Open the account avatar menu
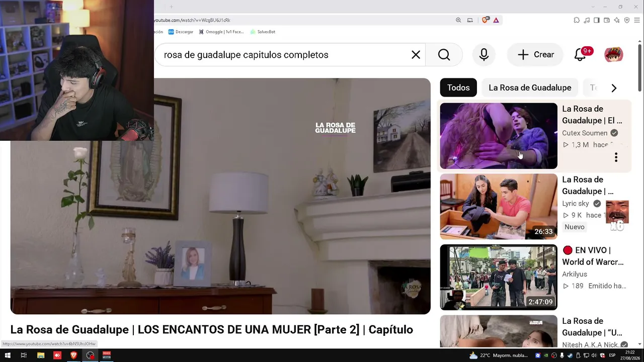The image size is (644, 362). click(x=614, y=55)
